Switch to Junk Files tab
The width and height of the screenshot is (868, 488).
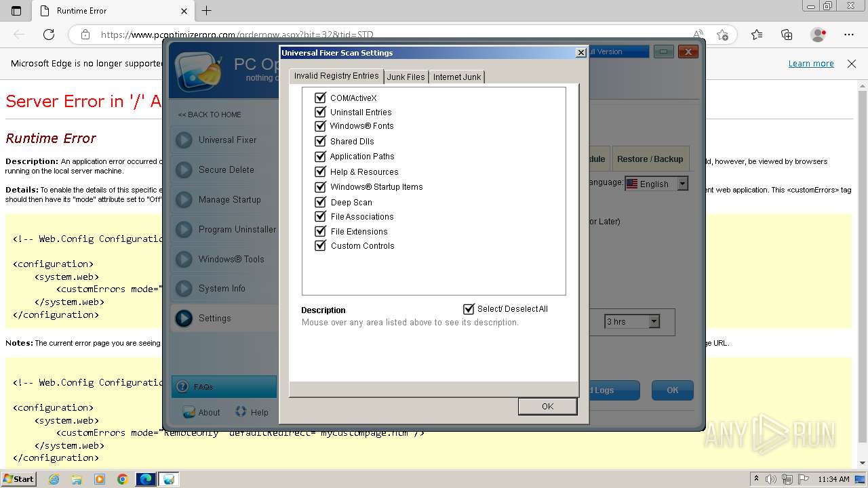pos(406,77)
